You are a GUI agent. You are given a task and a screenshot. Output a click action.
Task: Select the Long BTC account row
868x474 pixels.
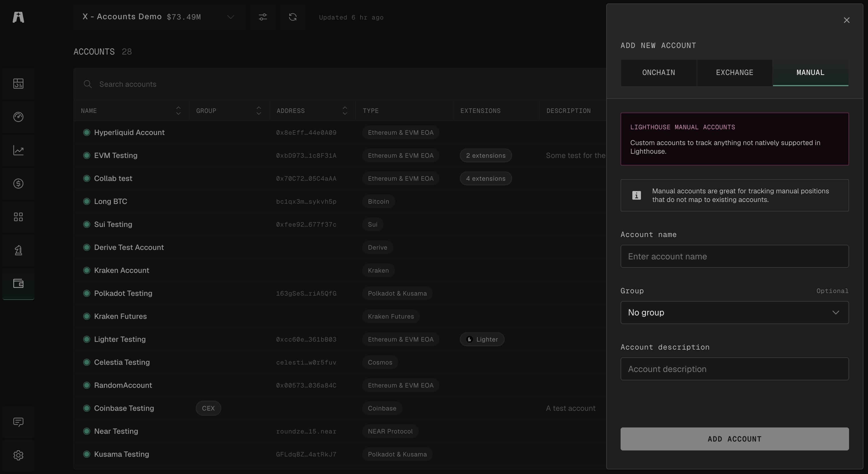340,202
